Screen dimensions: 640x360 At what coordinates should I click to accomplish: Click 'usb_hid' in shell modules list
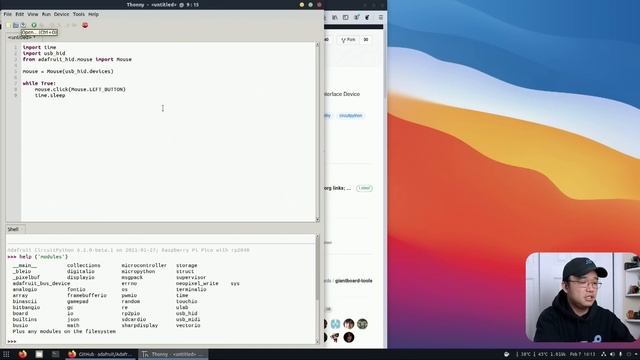[187, 313]
